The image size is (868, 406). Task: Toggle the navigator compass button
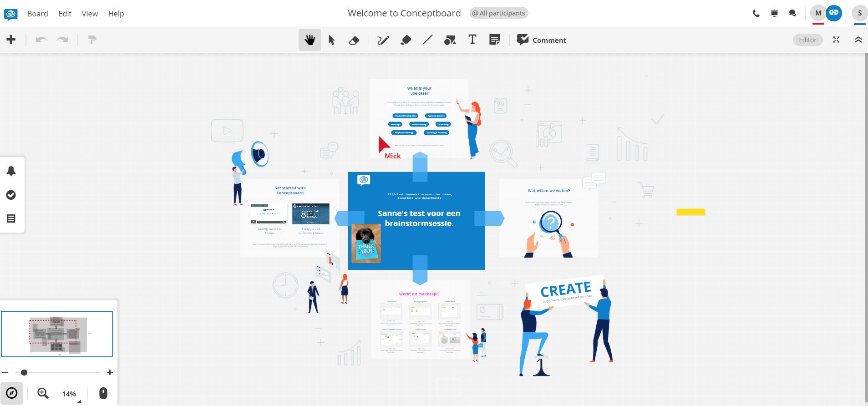pyautogui.click(x=11, y=393)
